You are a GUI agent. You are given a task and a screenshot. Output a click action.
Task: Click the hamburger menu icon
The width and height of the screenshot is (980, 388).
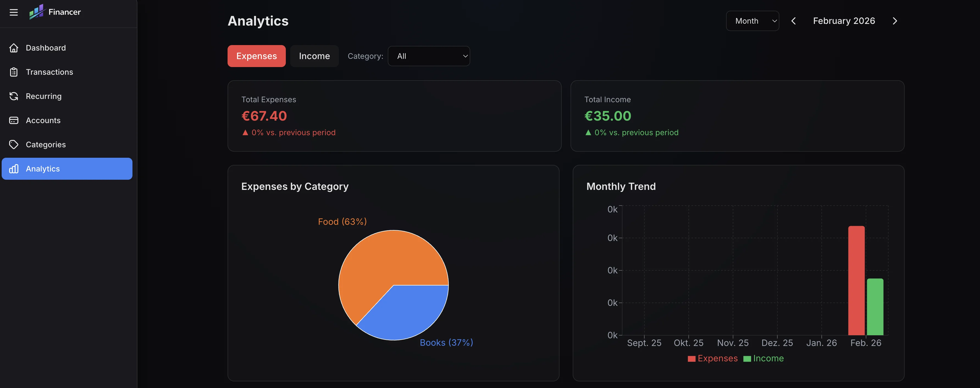click(14, 12)
